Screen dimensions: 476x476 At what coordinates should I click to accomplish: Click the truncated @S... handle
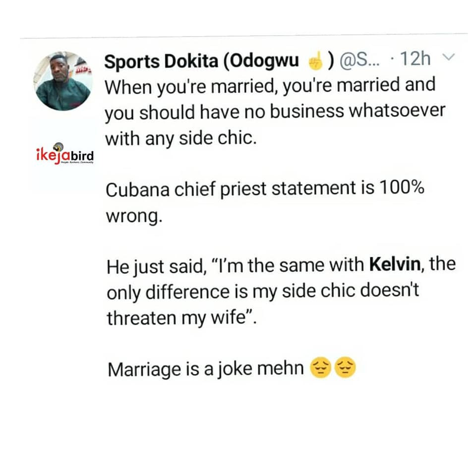pos(359,61)
